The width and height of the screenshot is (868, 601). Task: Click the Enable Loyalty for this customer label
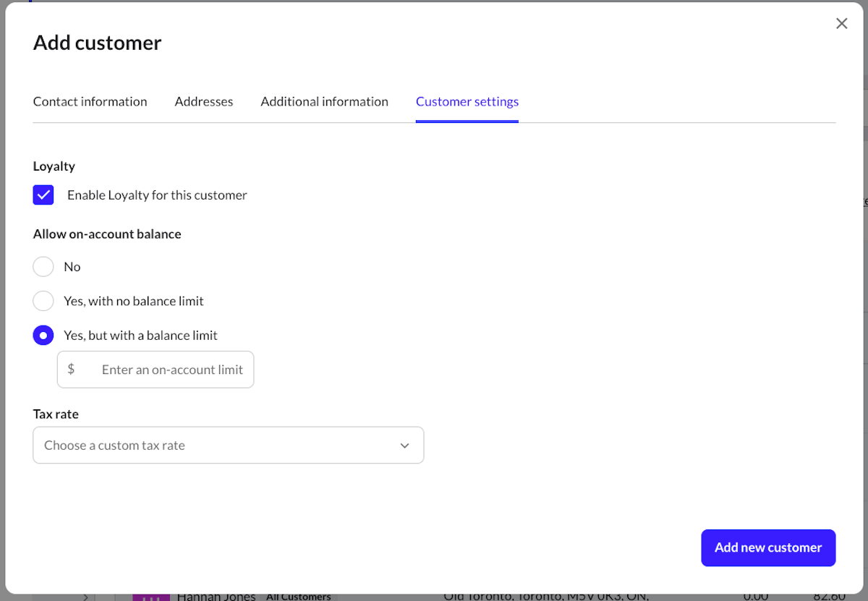click(x=157, y=195)
